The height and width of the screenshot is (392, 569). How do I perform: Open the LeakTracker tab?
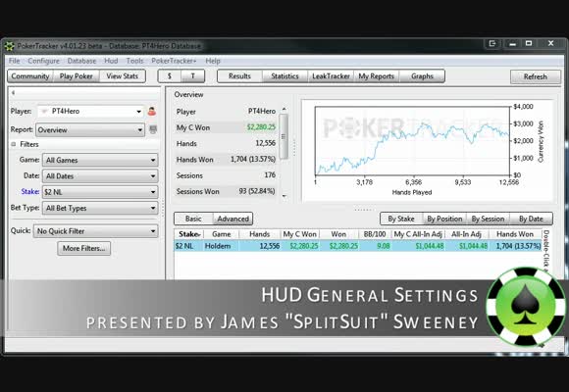331,76
